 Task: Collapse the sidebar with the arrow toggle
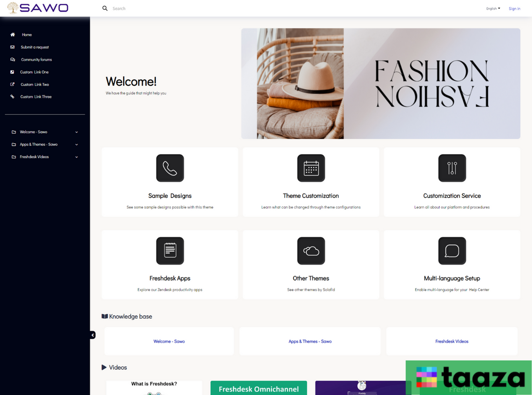[x=93, y=335]
